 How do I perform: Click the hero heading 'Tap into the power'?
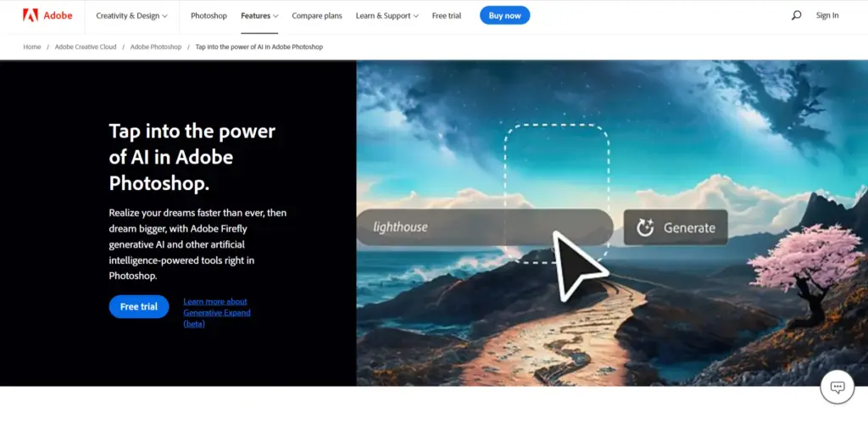click(x=192, y=157)
